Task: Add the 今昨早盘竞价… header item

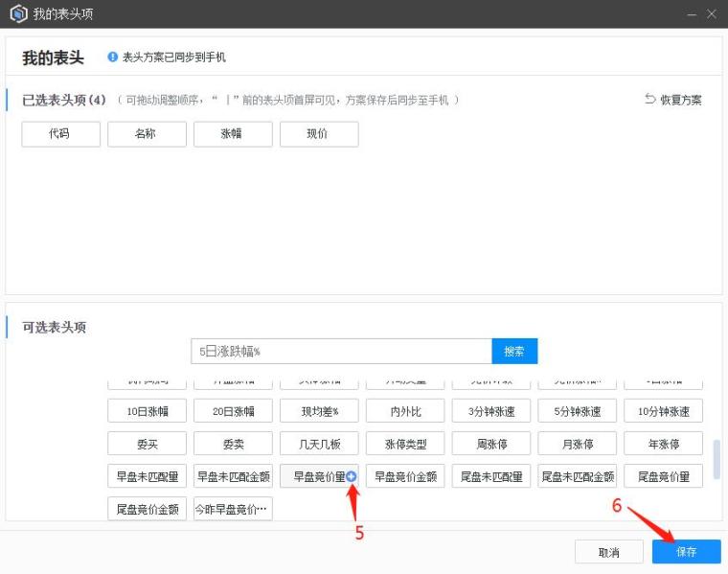Action: [233, 509]
